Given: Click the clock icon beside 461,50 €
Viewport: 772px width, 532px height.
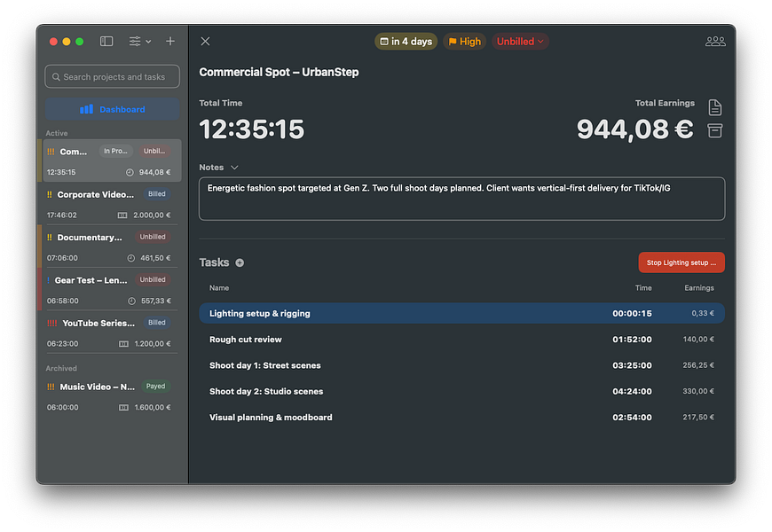Looking at the screenshot, I should tap(131, 258).
